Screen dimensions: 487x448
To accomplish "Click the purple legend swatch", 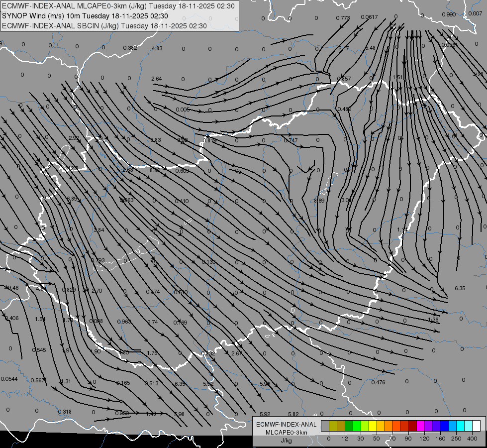I will [429, 426].
